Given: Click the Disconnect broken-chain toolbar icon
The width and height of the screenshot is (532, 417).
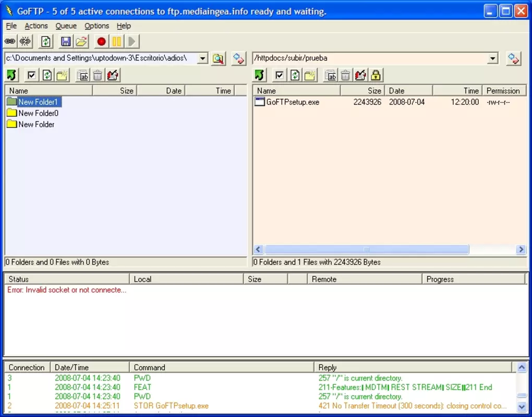Looking at the screenshot, I should (25, 41).
